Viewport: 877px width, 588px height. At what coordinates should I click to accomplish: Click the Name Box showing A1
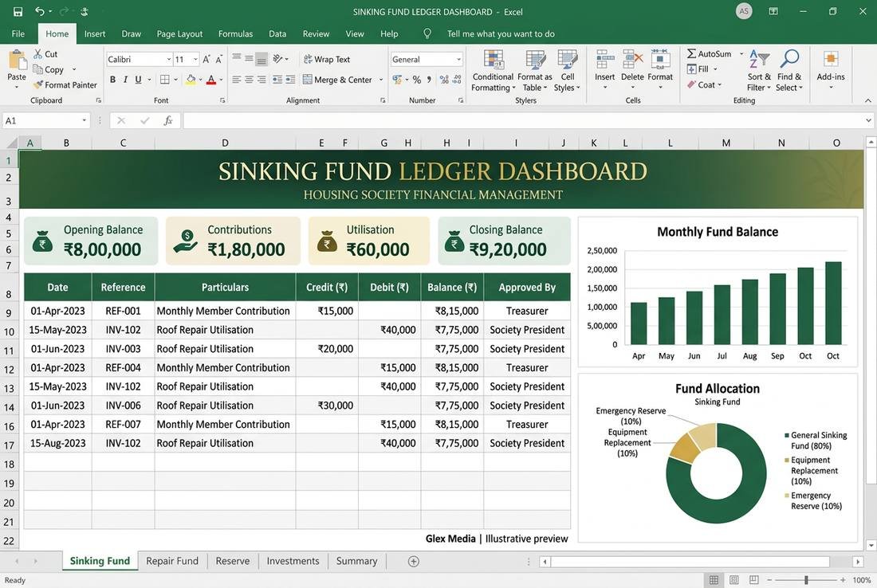coord(45,120)
